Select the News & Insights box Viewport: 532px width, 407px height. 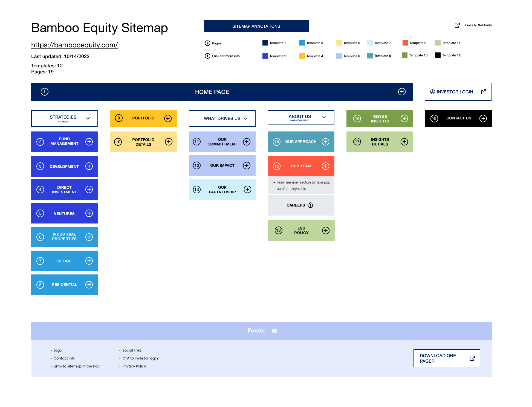pos(380,119)
